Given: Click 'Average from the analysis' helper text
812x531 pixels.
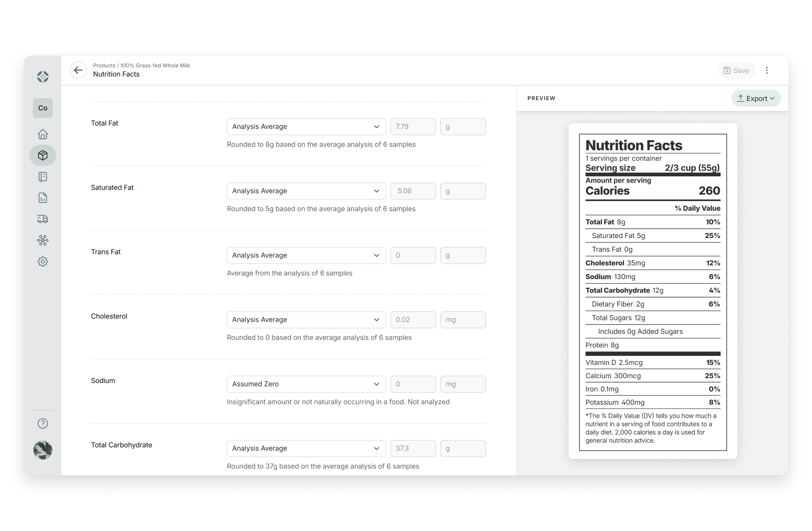Looking at the screenshot, I should point(289,273).
